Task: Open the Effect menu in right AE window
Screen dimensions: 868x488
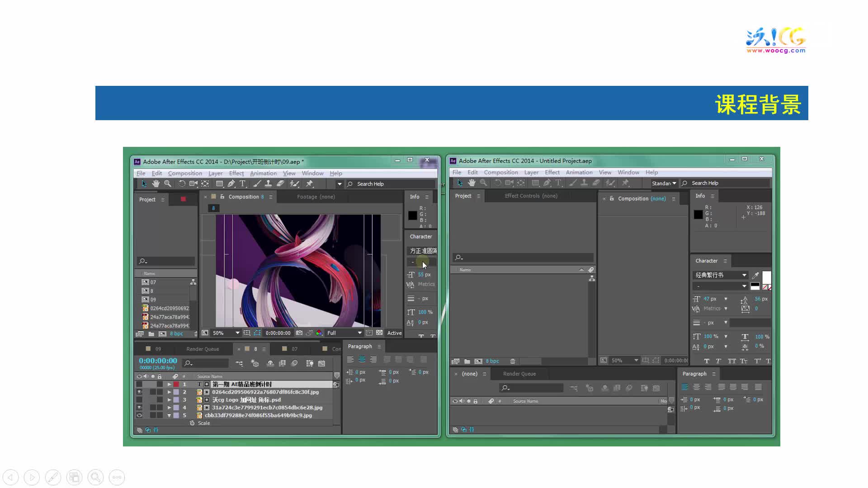Action: coord(552,172)
